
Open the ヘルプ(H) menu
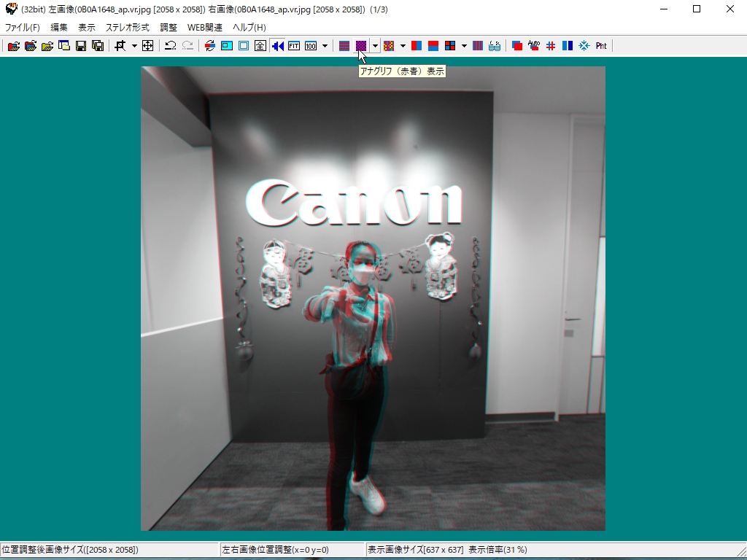(x=249, y=27)
